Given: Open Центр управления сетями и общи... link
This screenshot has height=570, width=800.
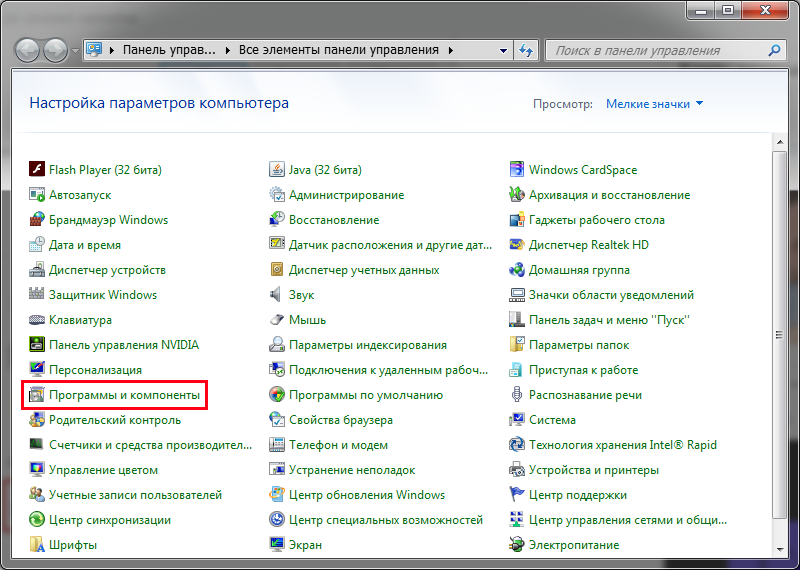Looking at the screenshot, I should [x=628, y=520].
